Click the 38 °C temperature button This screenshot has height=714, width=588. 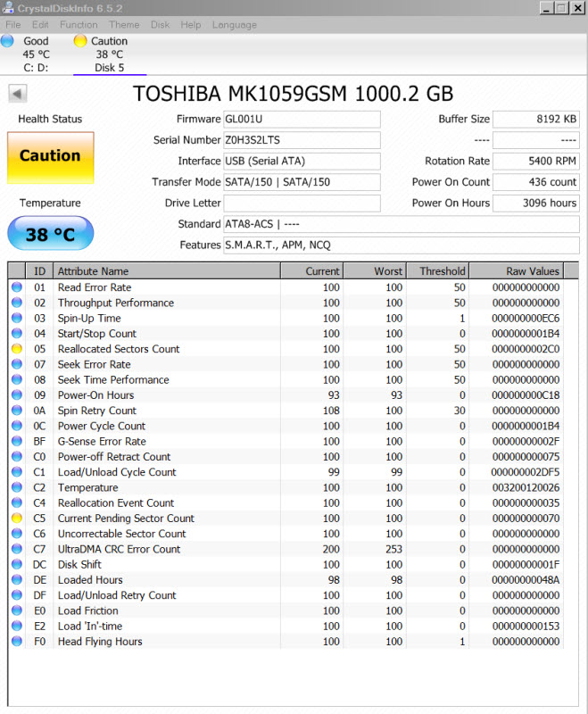pyautogui.click(x=51, y=234)
